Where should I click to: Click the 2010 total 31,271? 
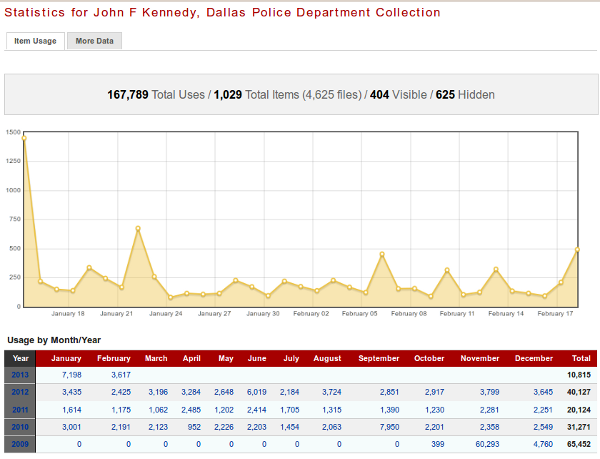[x=579, y=427]
